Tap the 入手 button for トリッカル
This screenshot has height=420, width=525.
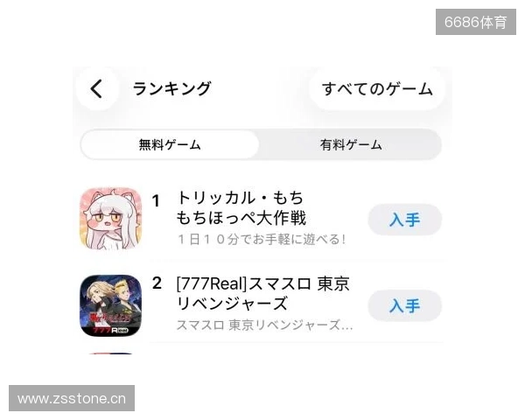405,220
